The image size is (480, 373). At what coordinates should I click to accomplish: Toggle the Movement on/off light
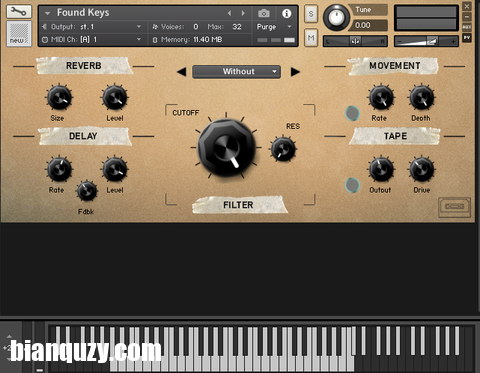click(x=352, y=113)
